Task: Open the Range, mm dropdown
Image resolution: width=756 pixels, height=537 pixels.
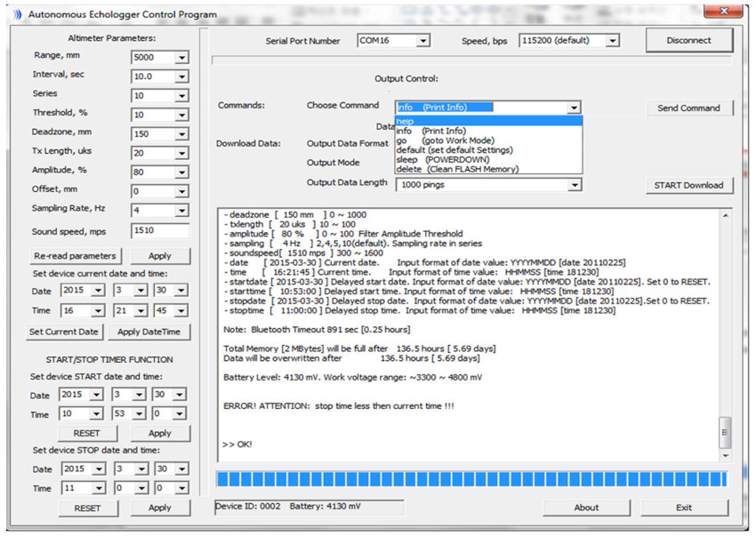Action: point(181,58)
